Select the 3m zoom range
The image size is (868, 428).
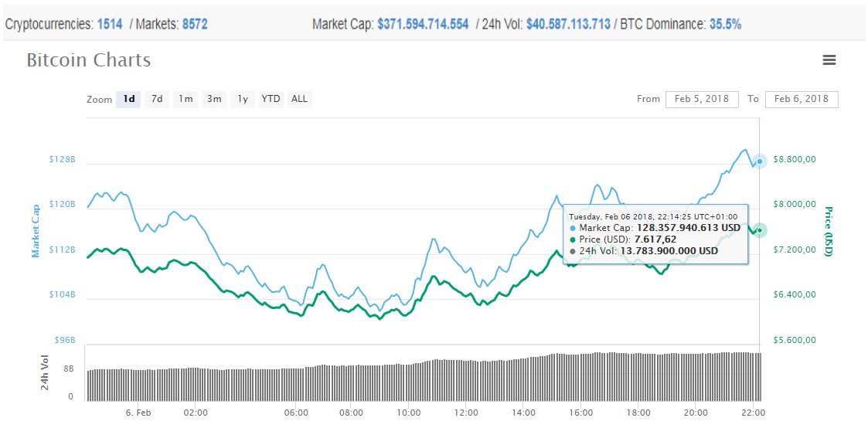coord(214,100)
